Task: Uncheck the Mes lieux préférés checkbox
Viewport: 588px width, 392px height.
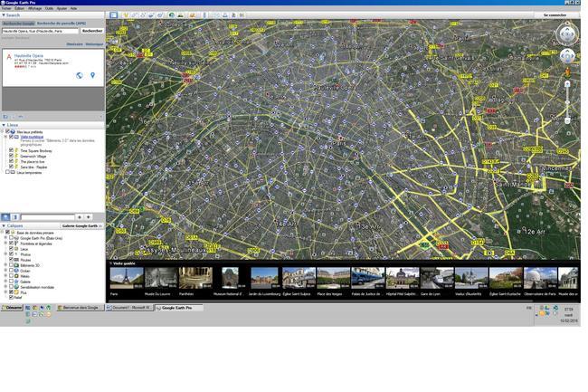Action: (x=7, y=131)
